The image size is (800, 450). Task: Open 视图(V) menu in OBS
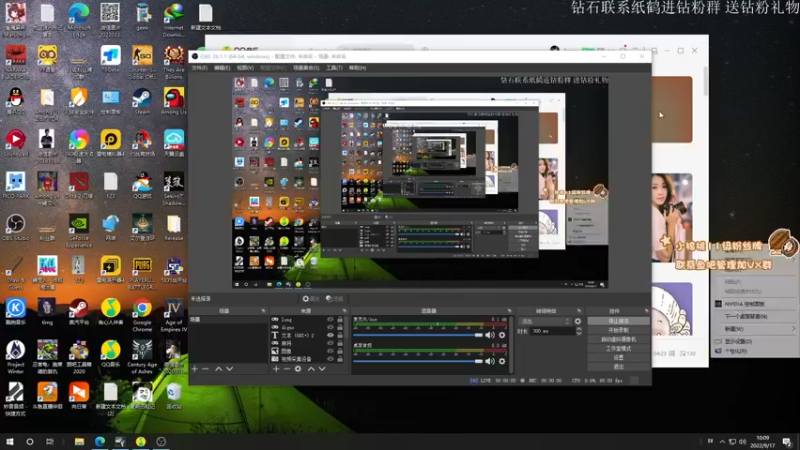click(x=245, y=68)
